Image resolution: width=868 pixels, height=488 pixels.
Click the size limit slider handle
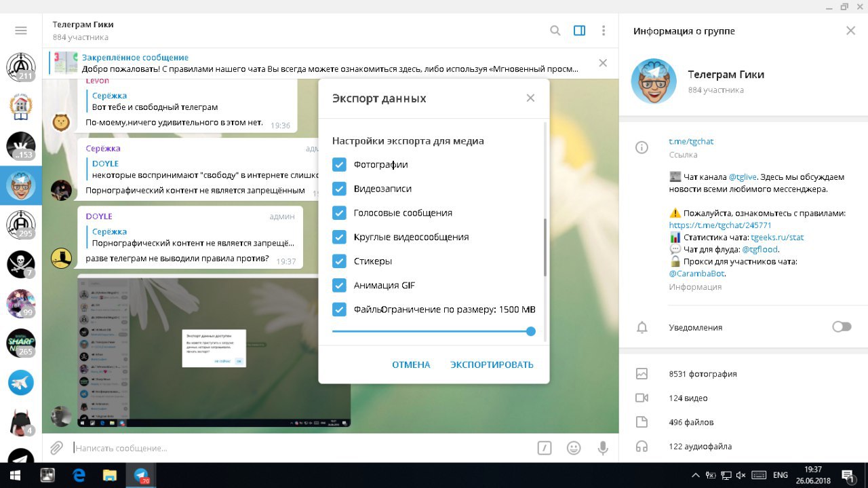pyautogui.click(x=531, y=331)
